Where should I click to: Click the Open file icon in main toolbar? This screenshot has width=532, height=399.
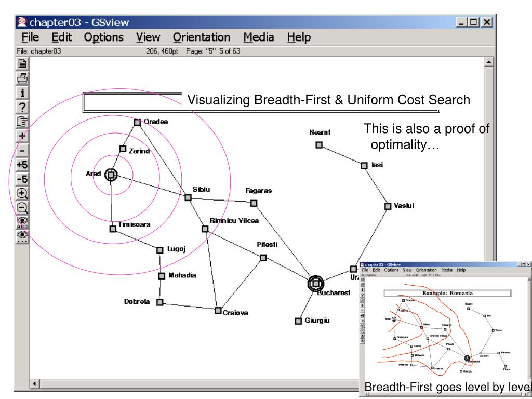22,64
